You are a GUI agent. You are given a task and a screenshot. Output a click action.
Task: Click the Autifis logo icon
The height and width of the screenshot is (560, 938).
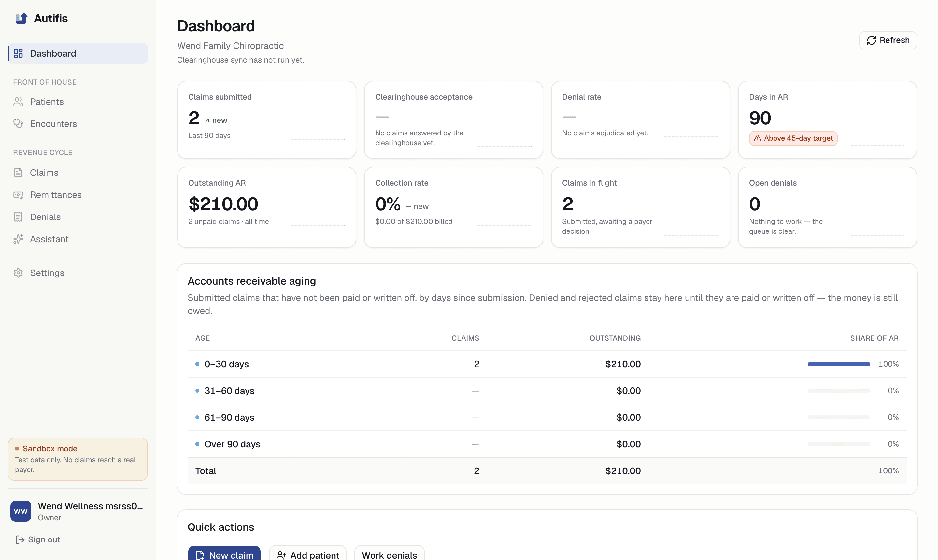[x=21, y=18]
